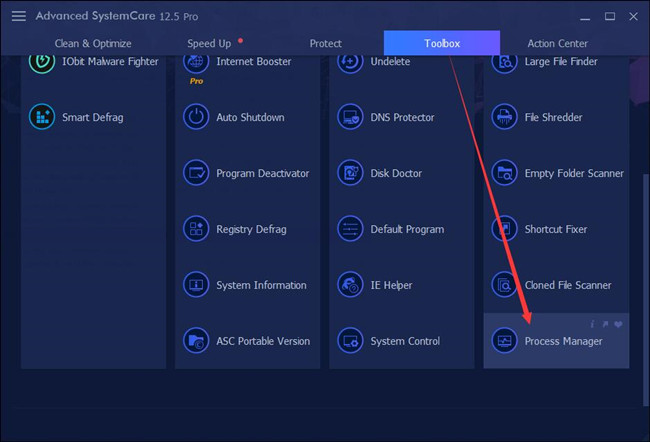The image size is (650, 442).
Task: Favorite Process Manager with the heart icon
Action: 618,324
